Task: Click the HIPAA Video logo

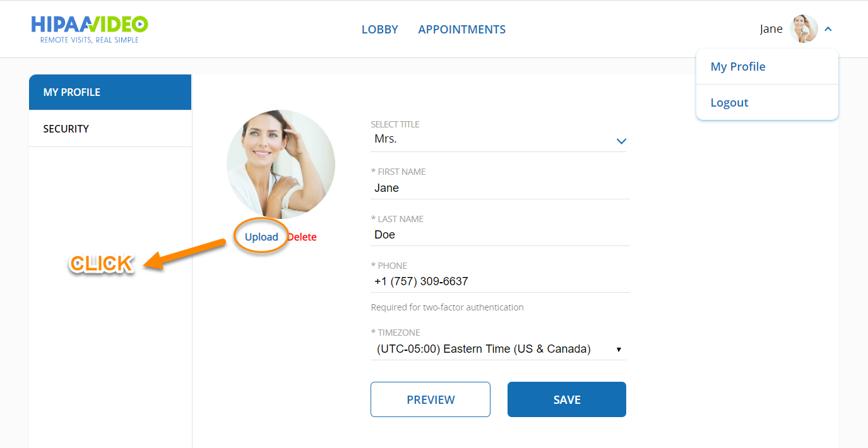Action: pyautogui.click(x=89, y=29)
